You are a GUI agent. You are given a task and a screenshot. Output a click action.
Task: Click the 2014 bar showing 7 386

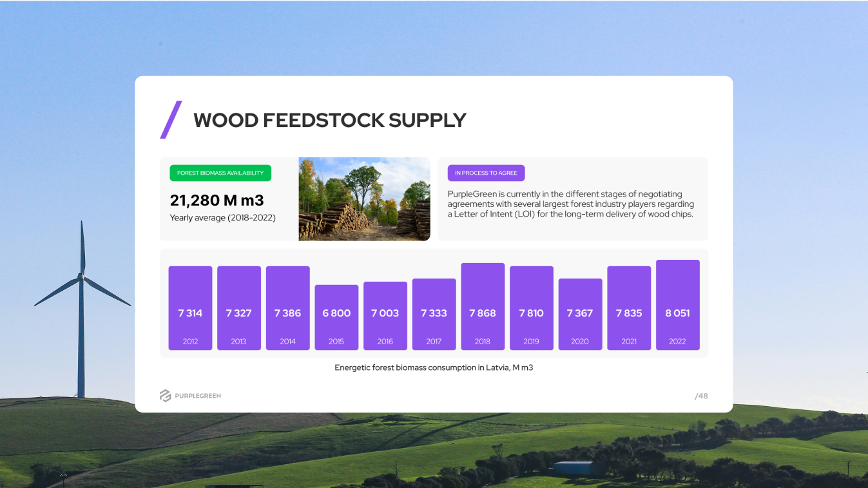(x=288, y=308)
